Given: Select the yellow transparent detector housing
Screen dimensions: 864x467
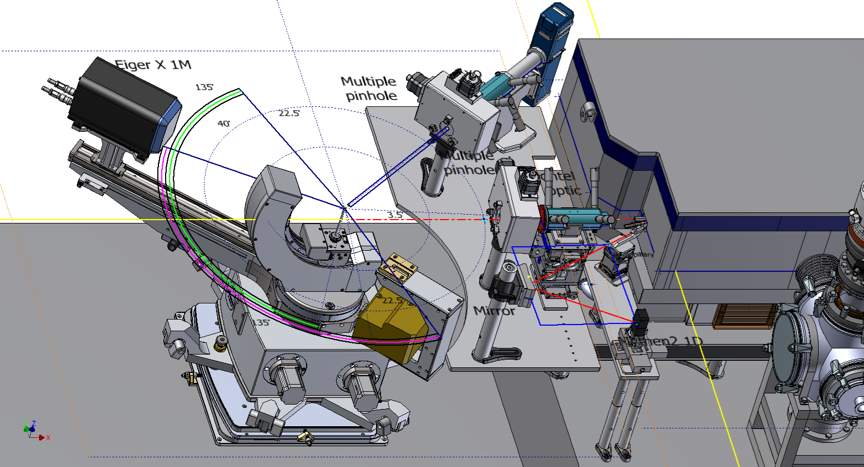Looking at the screenshot, I should click(397, 323).
